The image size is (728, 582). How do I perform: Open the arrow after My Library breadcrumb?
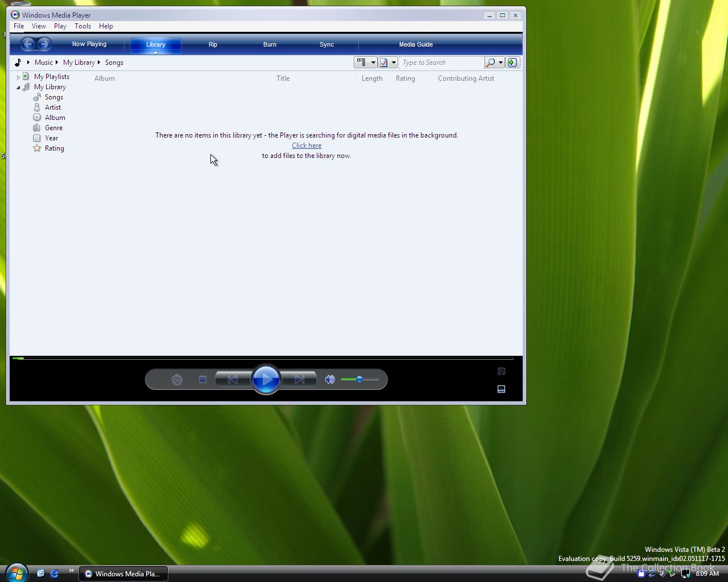(99, 63)
